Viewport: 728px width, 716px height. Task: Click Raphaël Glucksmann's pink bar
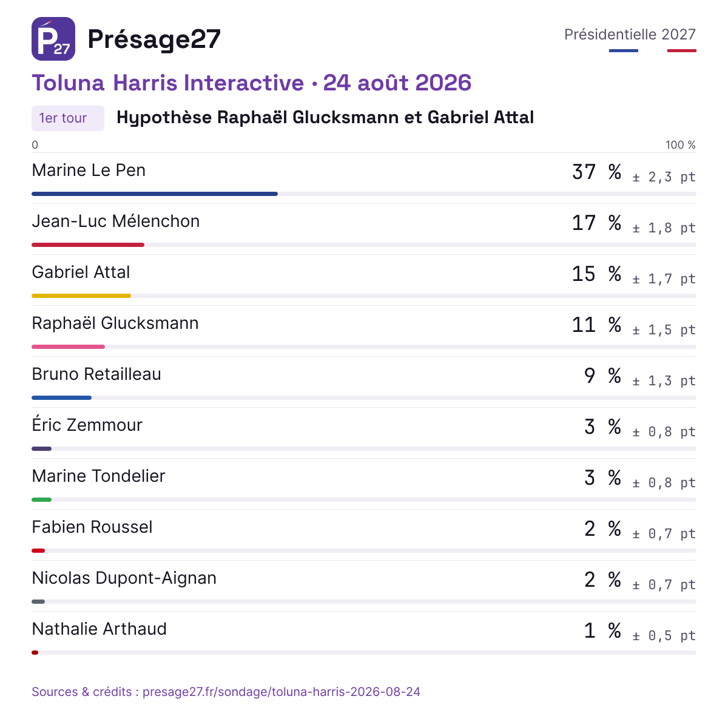tap(68, 346)
